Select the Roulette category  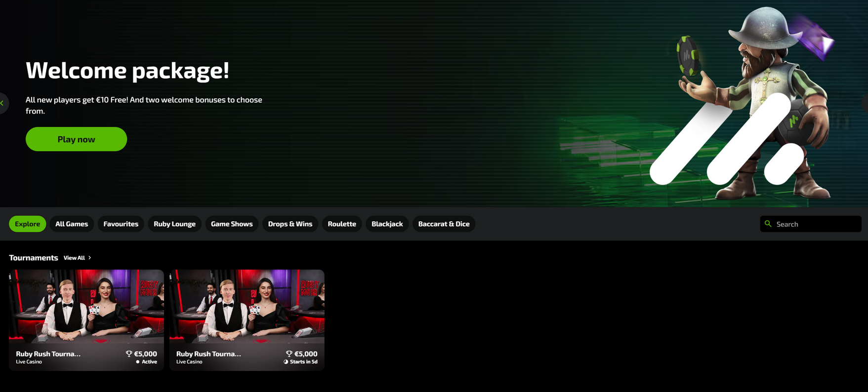point(342,224)
